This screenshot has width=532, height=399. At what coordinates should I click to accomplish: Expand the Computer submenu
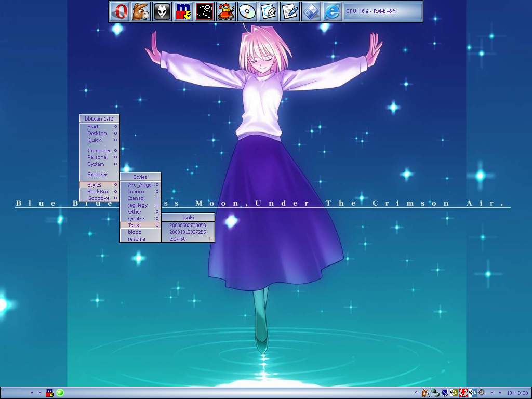(99, 150)
